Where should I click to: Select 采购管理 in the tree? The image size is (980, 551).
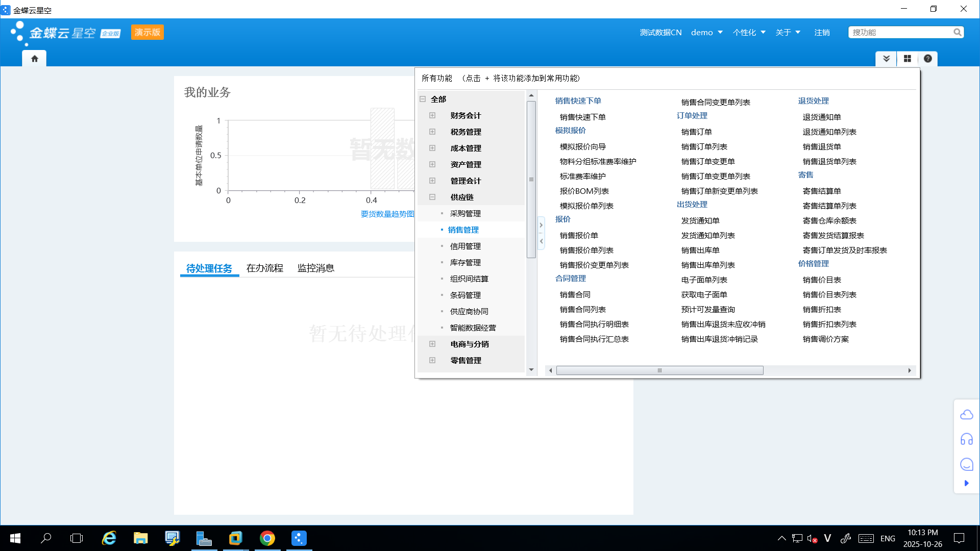[465, 213]
